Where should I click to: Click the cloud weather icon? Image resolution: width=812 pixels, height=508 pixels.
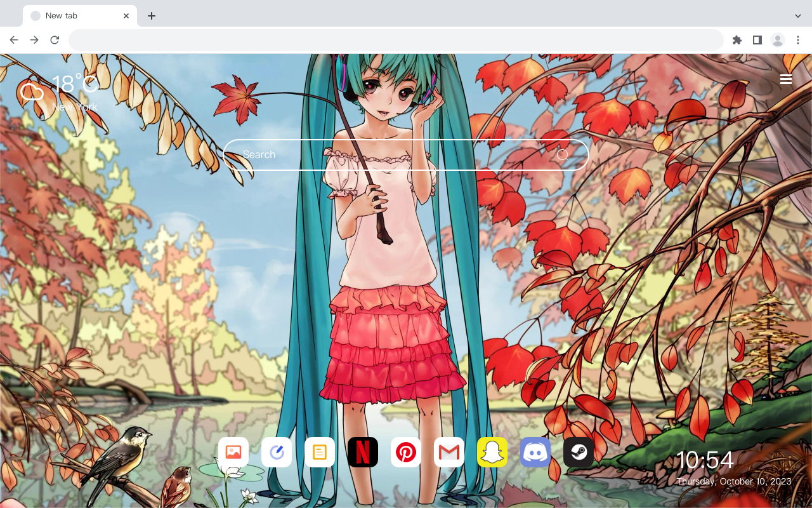(x=32, y=93)
